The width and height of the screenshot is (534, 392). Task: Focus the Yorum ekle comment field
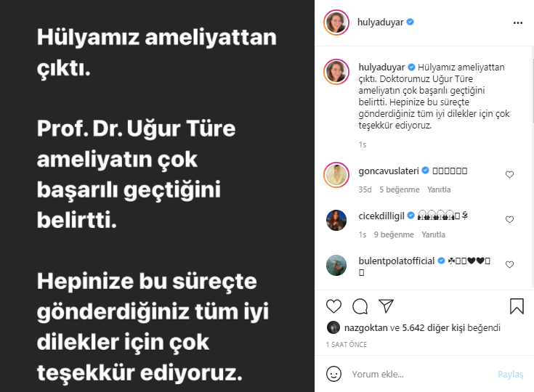click(x=421, y=375)
